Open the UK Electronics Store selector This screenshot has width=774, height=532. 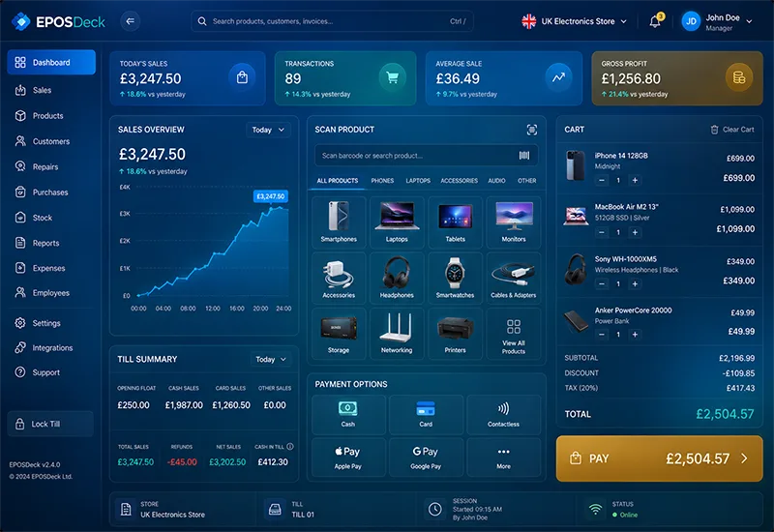tap(574, 21)
